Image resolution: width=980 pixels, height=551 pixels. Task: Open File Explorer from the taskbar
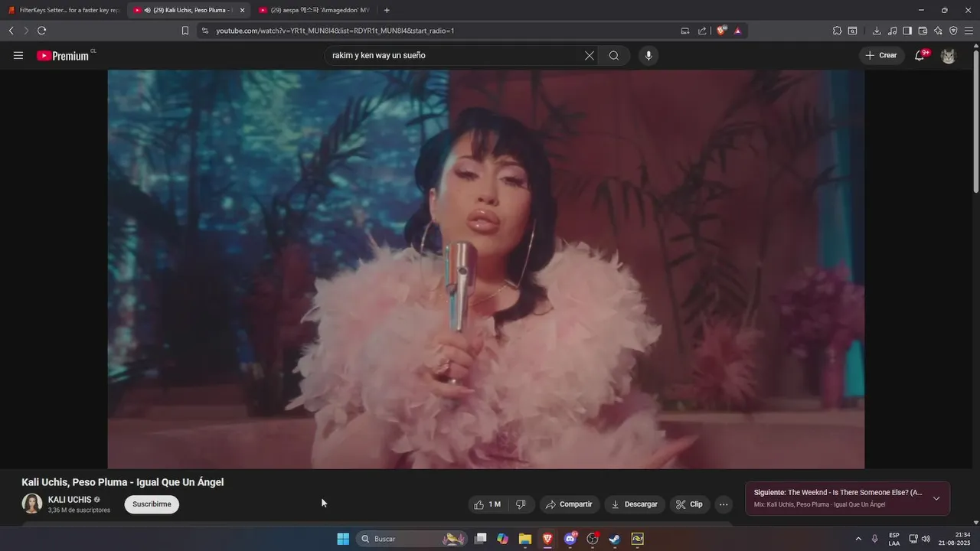click(x=525, y=539)
